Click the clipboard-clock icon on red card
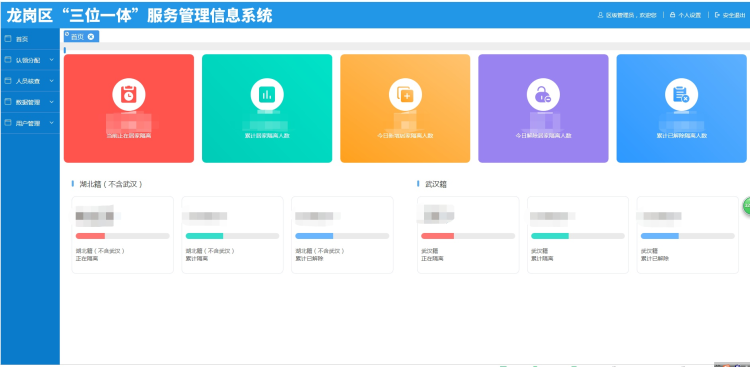Viewport: 750px width, 367px height. click(129, 94)
